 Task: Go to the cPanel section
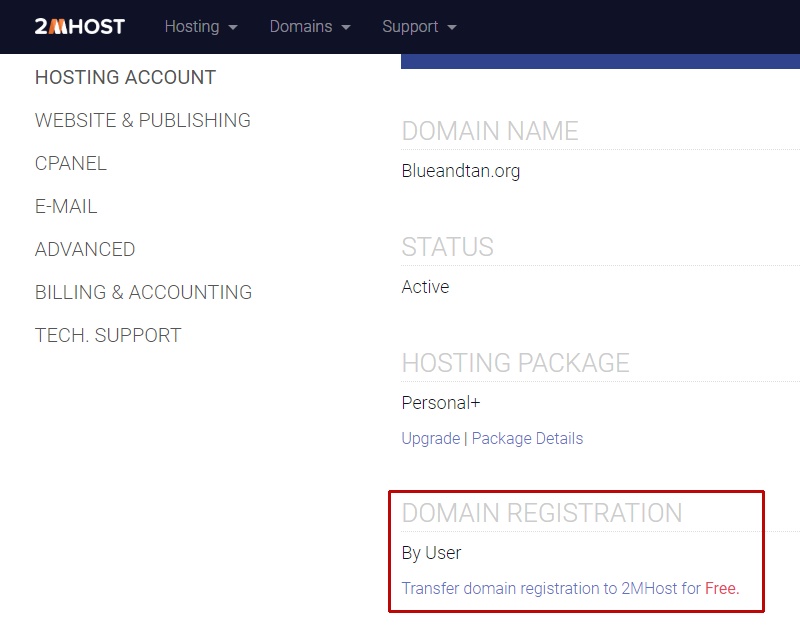[x=71, y=163]
